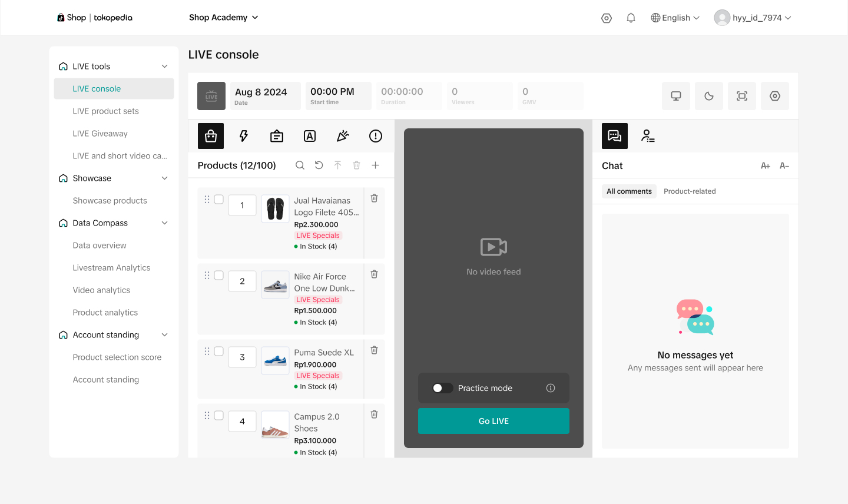Click the monitor display icon button
The image size is (848, 504).
click(x=676, y=96)
